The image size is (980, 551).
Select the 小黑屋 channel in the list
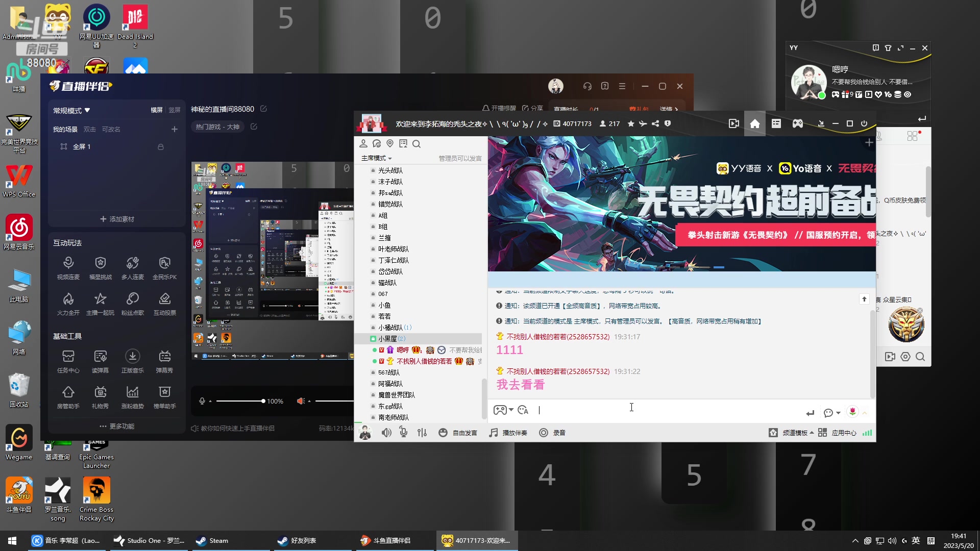click(390, 338)
